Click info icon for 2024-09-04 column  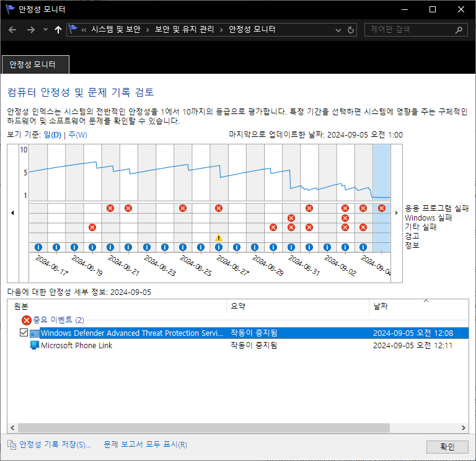coord(363,247)
